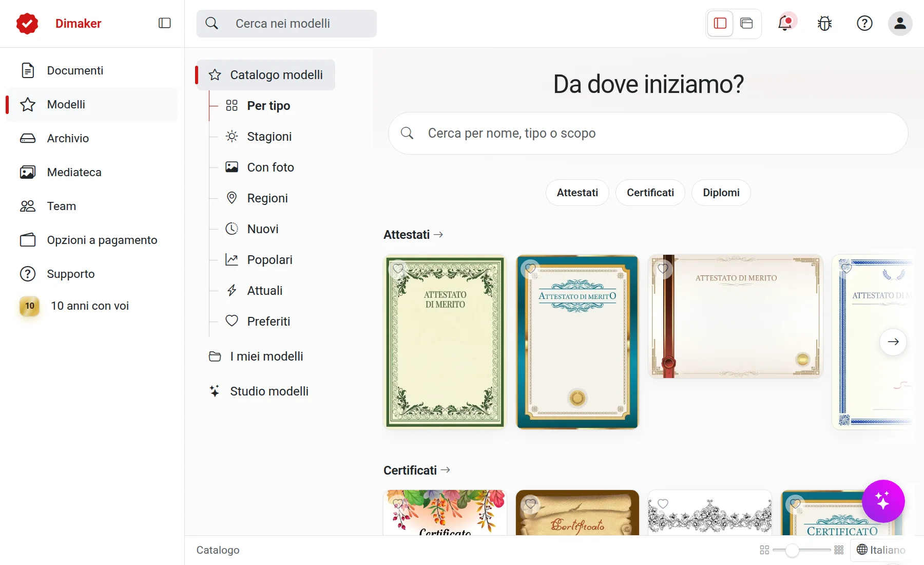Viewport: 924px width, 565px height.
Task: Click the Documenti page icon
Action: coord(28,70)
